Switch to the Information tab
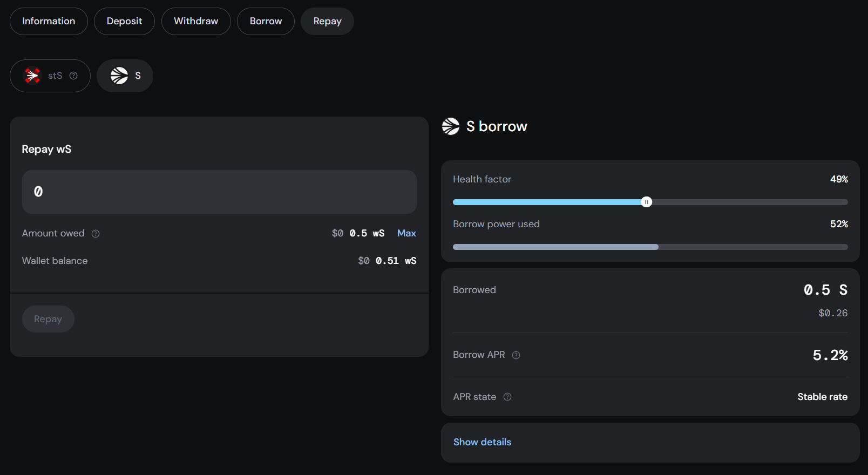 coord(49,22)
